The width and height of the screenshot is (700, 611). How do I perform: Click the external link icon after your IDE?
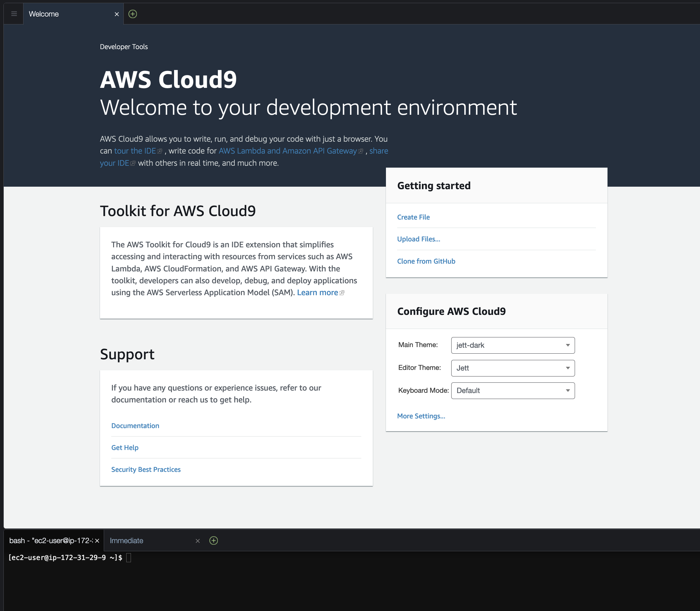click(133, 164)
